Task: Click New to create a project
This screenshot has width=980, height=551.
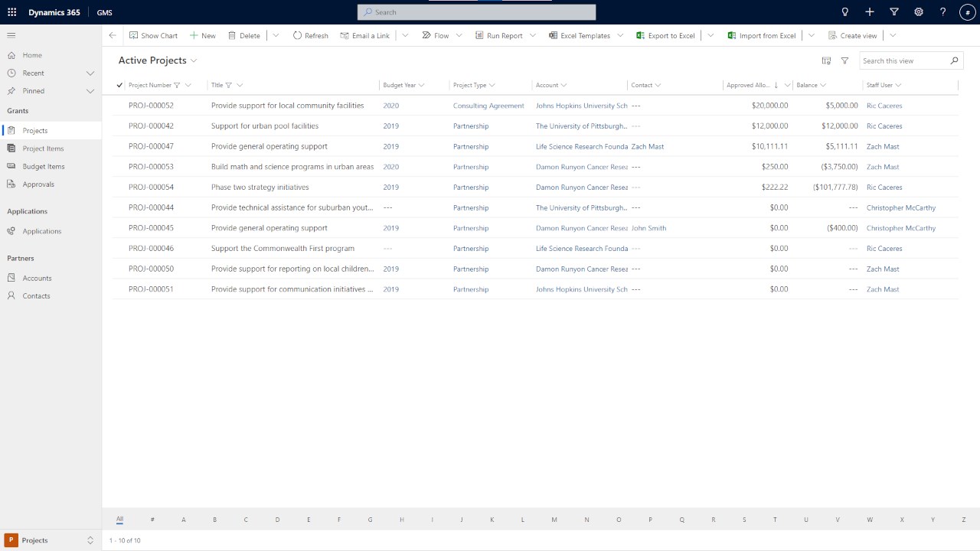Action: point(203,35)
